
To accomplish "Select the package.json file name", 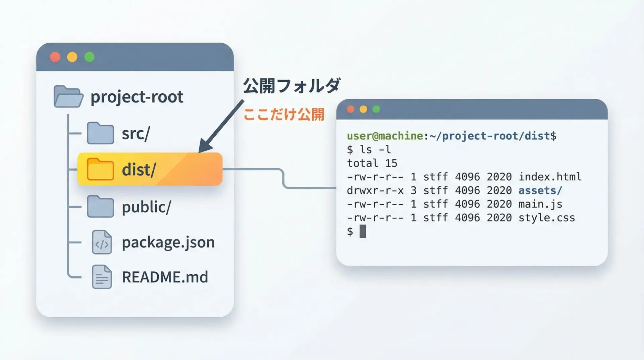I will click(168, 242).
